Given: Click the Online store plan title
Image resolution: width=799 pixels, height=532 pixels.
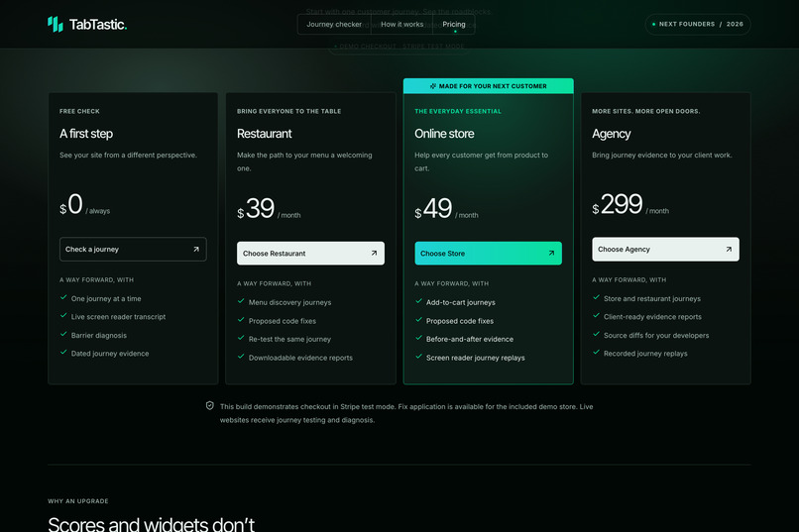Looking at the screenshot, I should pos(444,134).
